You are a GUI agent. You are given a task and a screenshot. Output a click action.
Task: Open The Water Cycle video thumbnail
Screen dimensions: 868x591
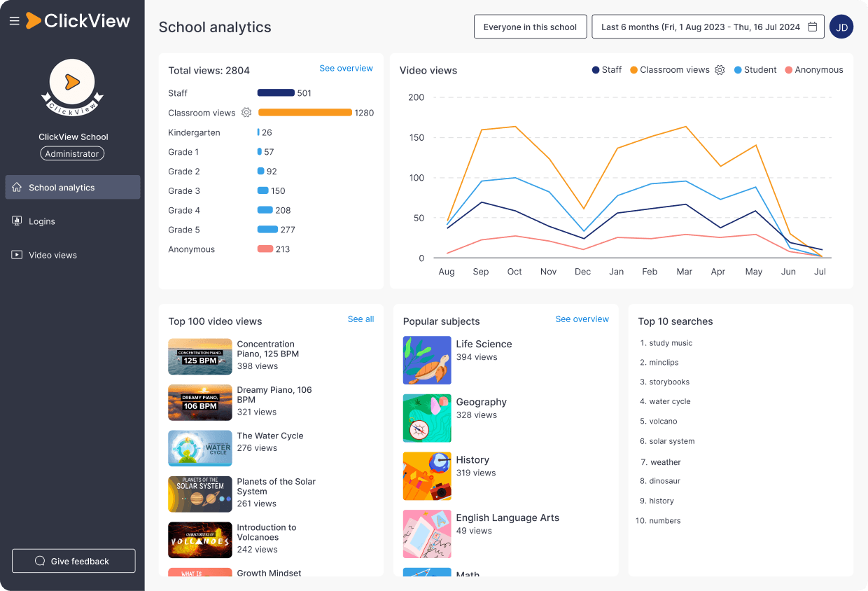[199, 448]
